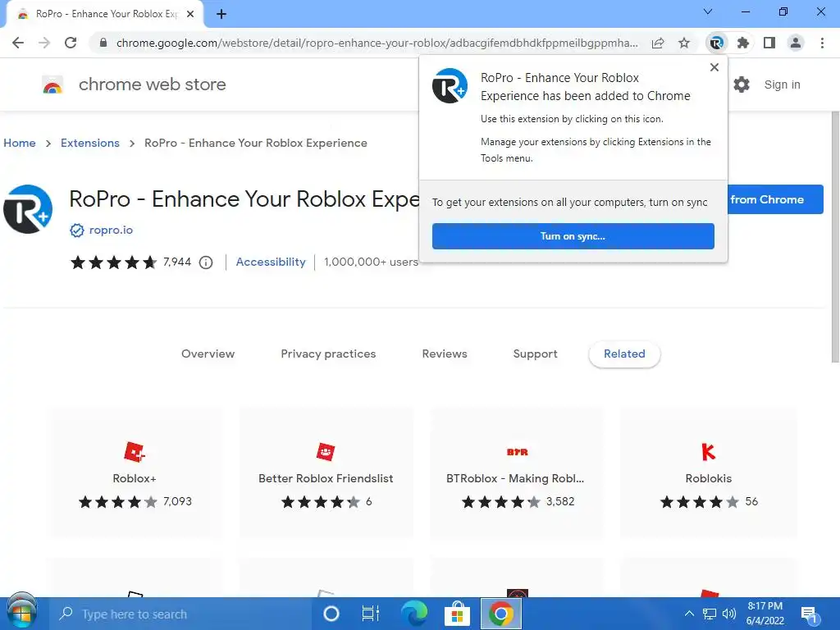Go to the Home breadcrumb
This screenshot has width=840, height=630.
[20, 143]
